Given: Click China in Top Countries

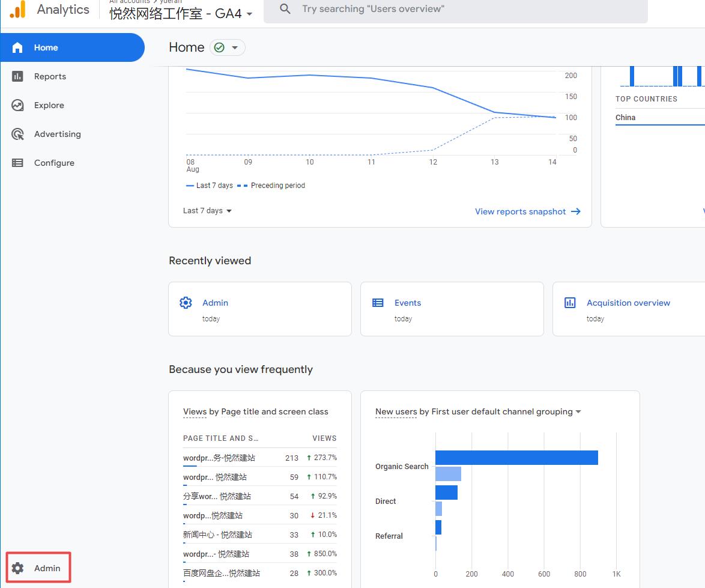Looking at the screenshot, I should 625,117.
